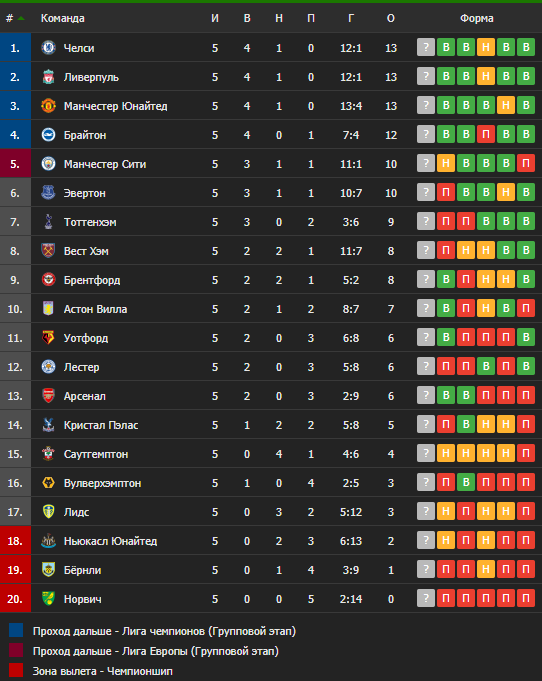Open the Ньюкасл Юнайтед team link
This screenshot has height=681, width=542.
(x=110, y=541)
